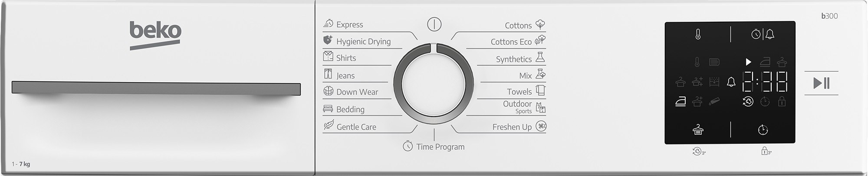Viewport: 868px width, 176px height.
Task: Click the Down Wear icon
Action: point(328,91)
